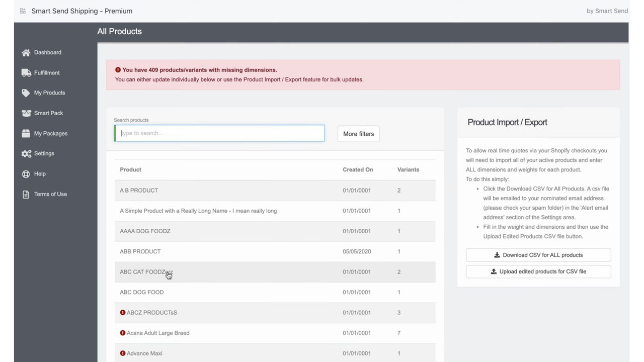Select the My Packages package icon

click(26, 133)
